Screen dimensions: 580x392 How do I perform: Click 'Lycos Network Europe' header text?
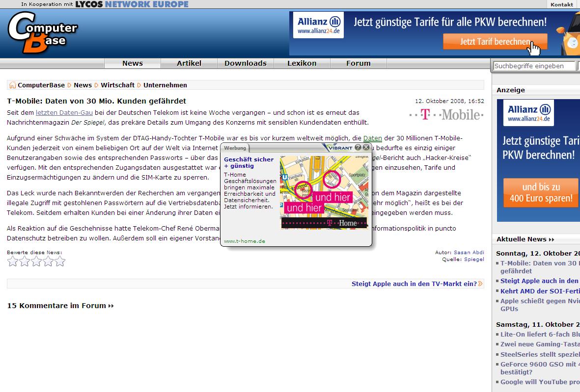click(x=132, y=4)
